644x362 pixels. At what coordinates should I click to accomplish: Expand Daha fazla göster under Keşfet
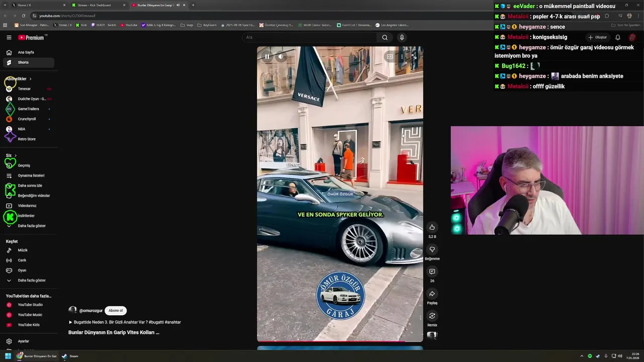(29, 281)
